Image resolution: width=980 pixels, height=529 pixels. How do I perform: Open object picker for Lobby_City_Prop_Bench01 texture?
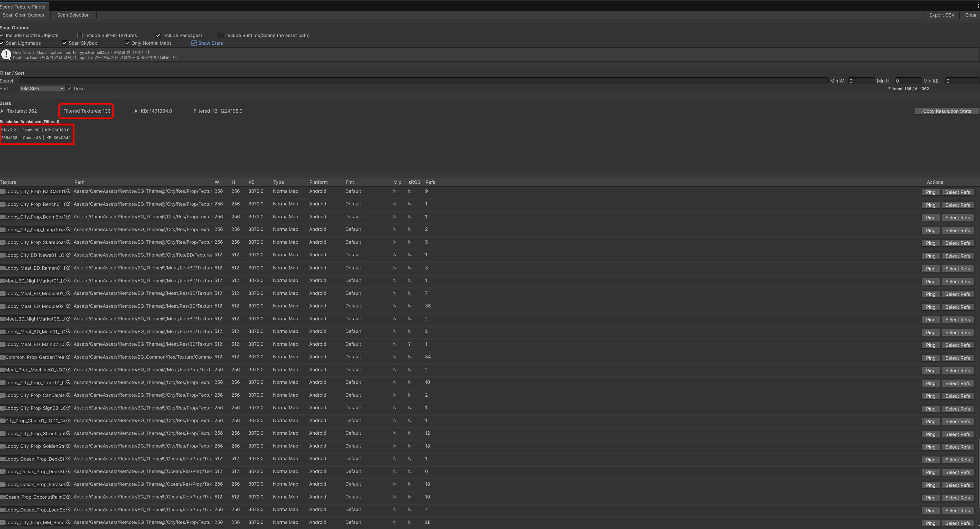point(69,204)
